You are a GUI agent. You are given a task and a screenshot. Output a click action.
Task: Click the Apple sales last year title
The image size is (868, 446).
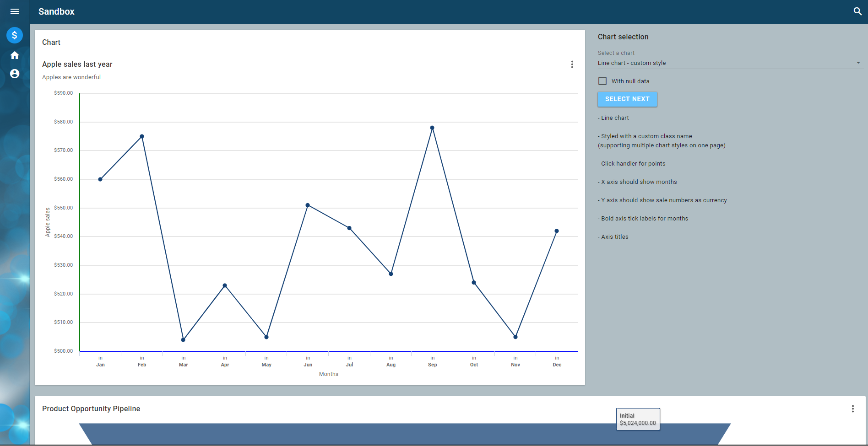click(77, 64)
